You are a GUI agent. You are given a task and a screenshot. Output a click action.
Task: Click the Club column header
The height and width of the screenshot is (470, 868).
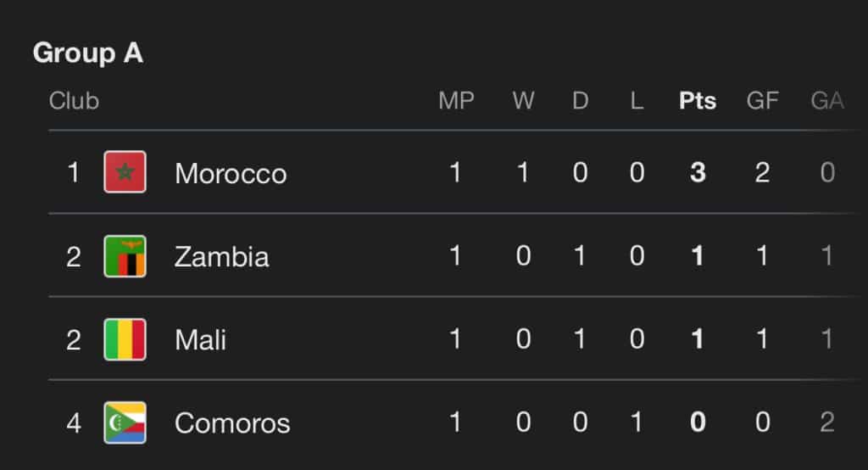click(74, 101)
